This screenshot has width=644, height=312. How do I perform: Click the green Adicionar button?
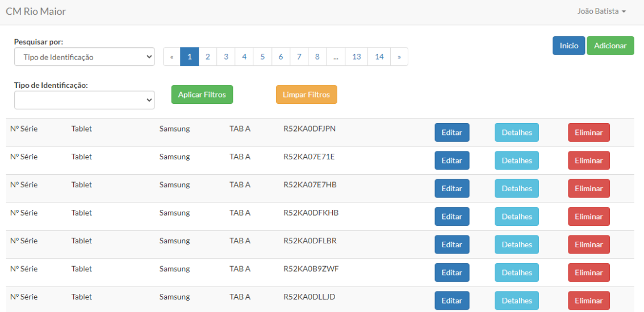[x=610, y=45]
